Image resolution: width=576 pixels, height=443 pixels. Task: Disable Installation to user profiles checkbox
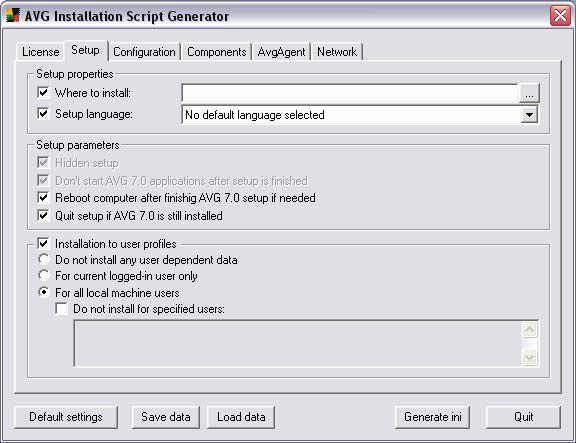pos(43,243)
